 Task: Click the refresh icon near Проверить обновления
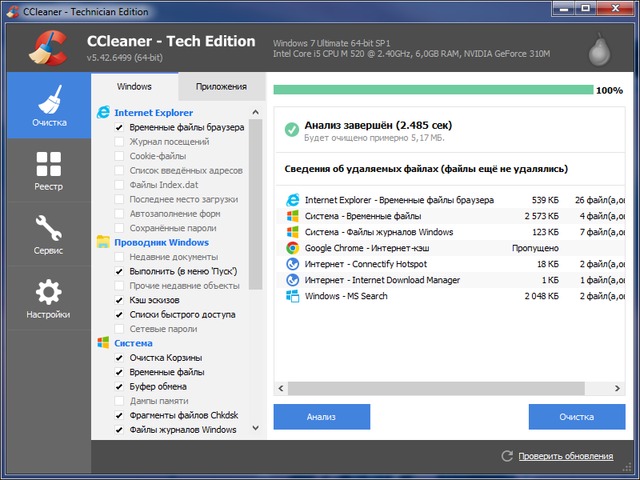coord(507,456)
